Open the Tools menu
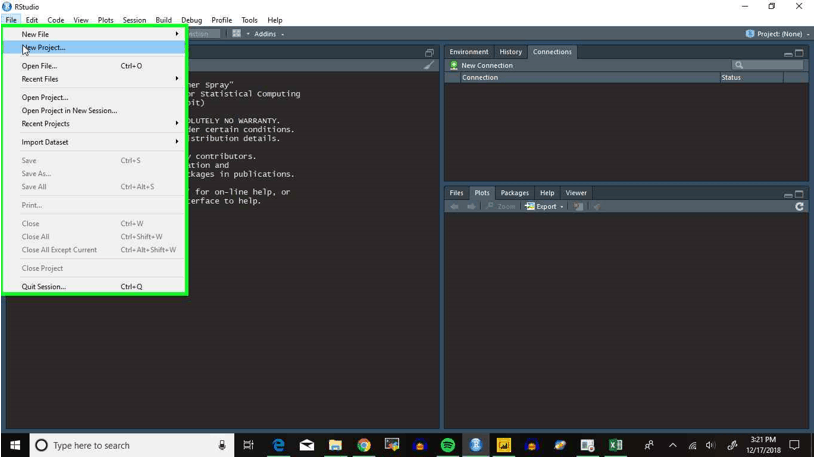 pyautogui.click(x=249, y=20)
